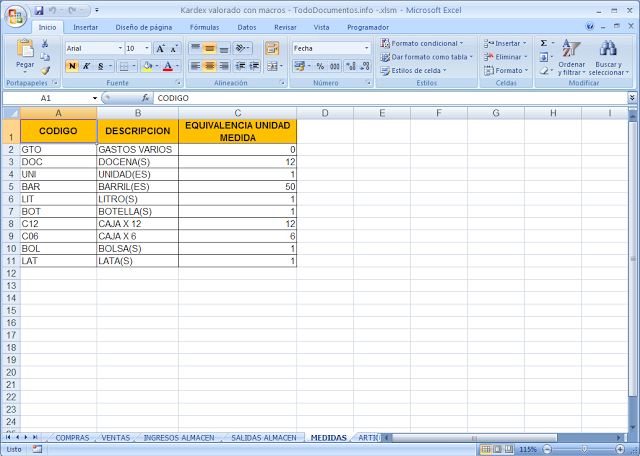Viewport: 640px width, 456px height.
Task: Open Excel help question mark
Action: click(589, 27)
